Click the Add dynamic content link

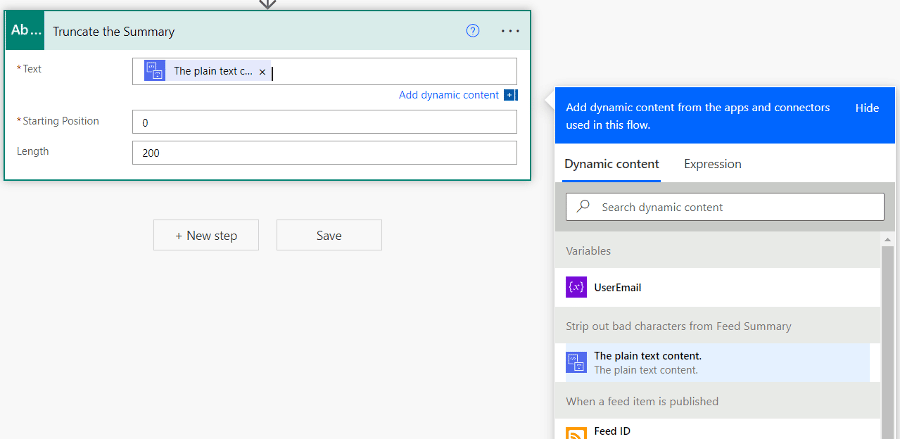click(448, 95)
